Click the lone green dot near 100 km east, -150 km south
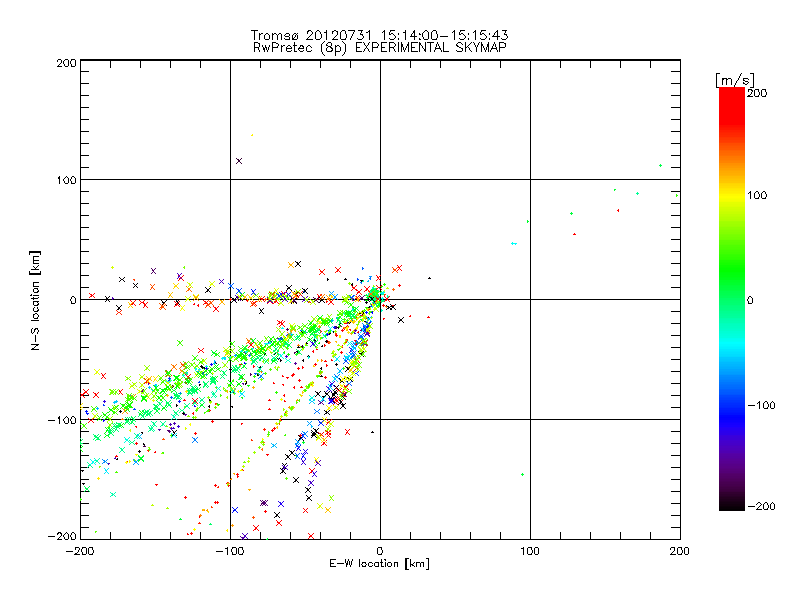The height and width of the screenshot is (600, 800). [522, 474]
